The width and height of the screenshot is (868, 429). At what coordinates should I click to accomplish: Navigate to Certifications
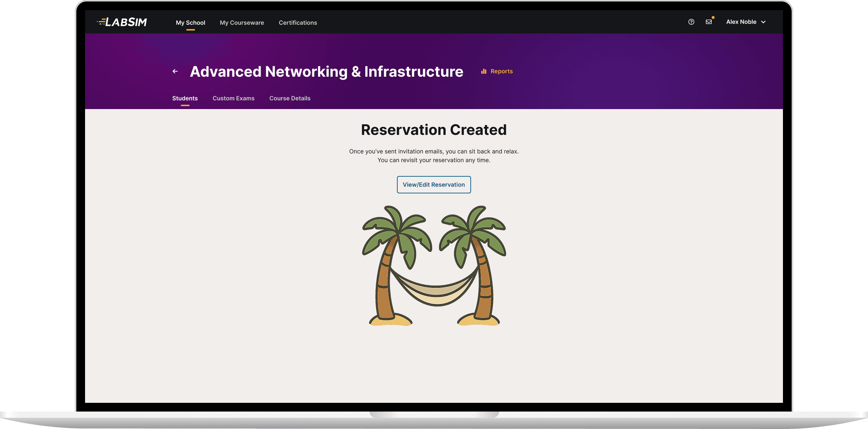coord(298,23)
